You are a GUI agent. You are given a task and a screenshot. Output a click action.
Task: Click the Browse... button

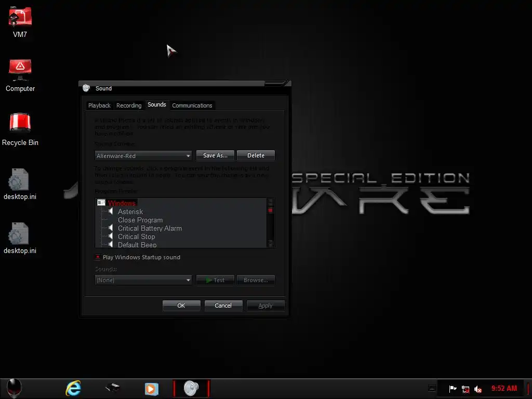pos(256,280)
